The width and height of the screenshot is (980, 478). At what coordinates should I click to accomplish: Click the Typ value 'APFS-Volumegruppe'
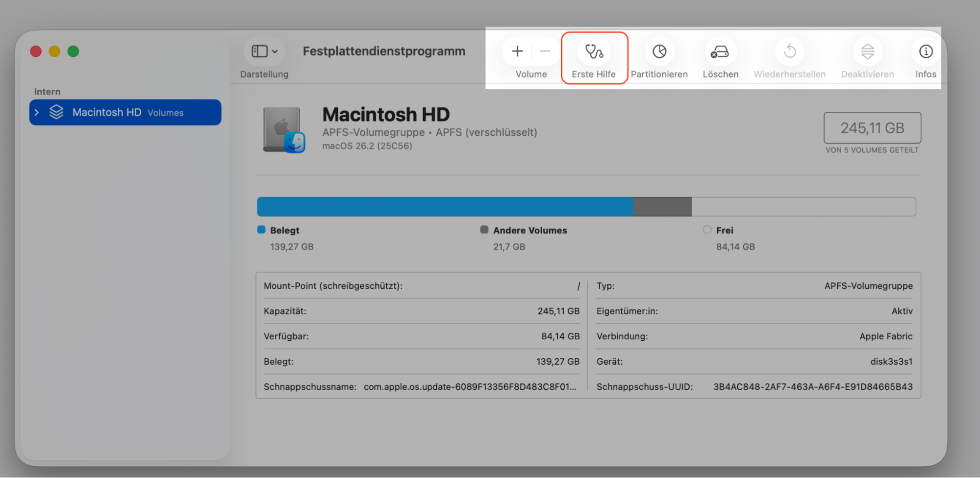868,286
